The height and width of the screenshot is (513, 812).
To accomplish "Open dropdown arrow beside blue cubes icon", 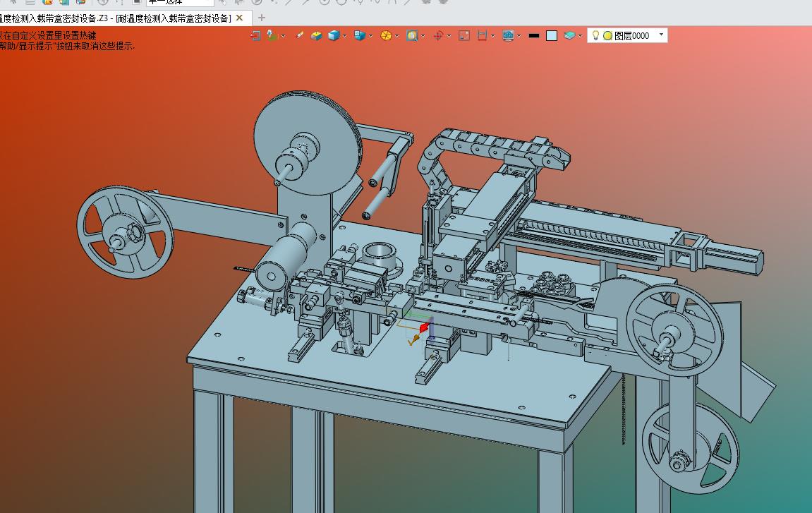I will 371,36.
